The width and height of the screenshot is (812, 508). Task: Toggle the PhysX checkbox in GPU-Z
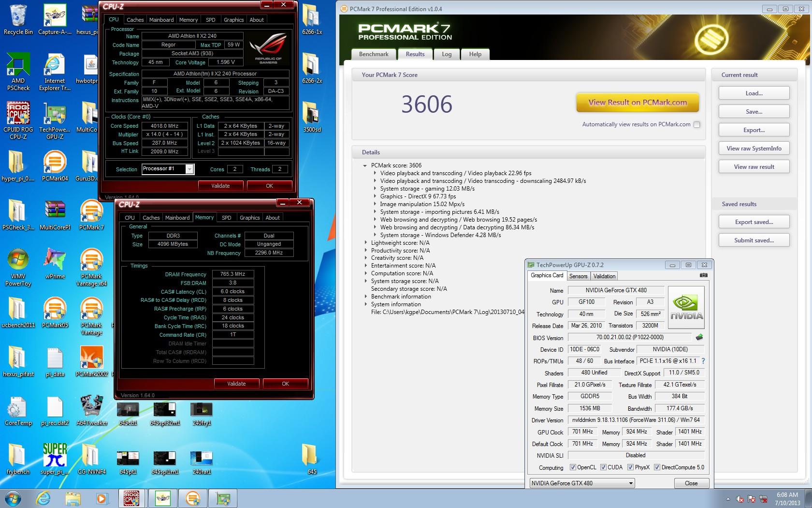tap(630, 467)
